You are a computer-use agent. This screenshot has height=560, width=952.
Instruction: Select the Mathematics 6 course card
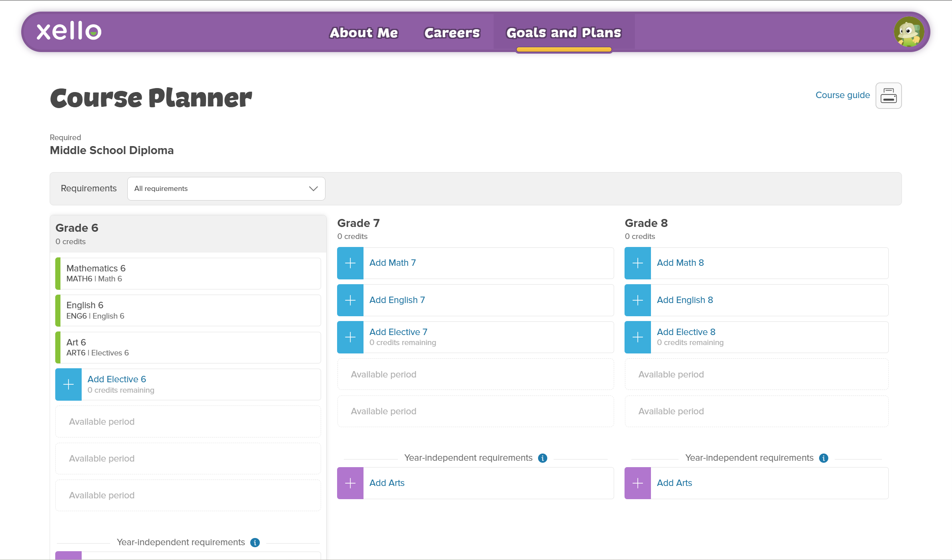[188, 273]
